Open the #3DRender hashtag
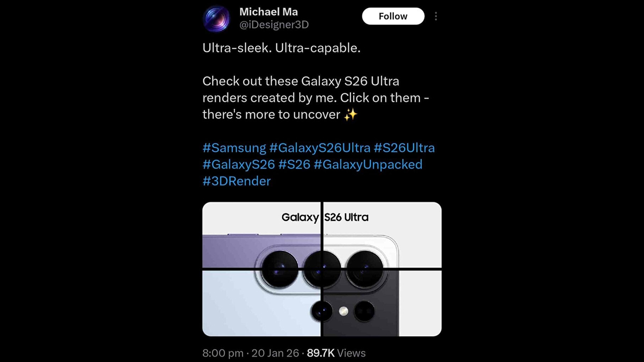 click(237, 181)
